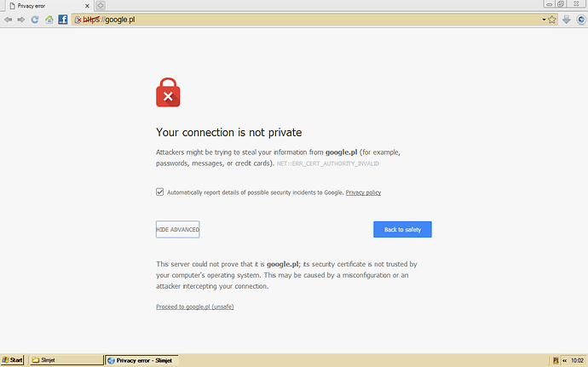Uncheck automatically report security incidents checkbox
The image size is (588, 367).
point(159,192)
